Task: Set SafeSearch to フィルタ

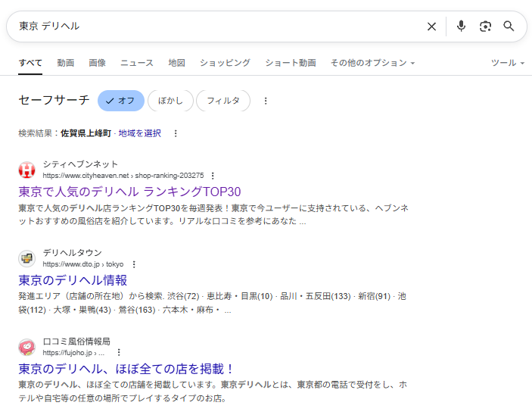Action: tap(223, 101)
